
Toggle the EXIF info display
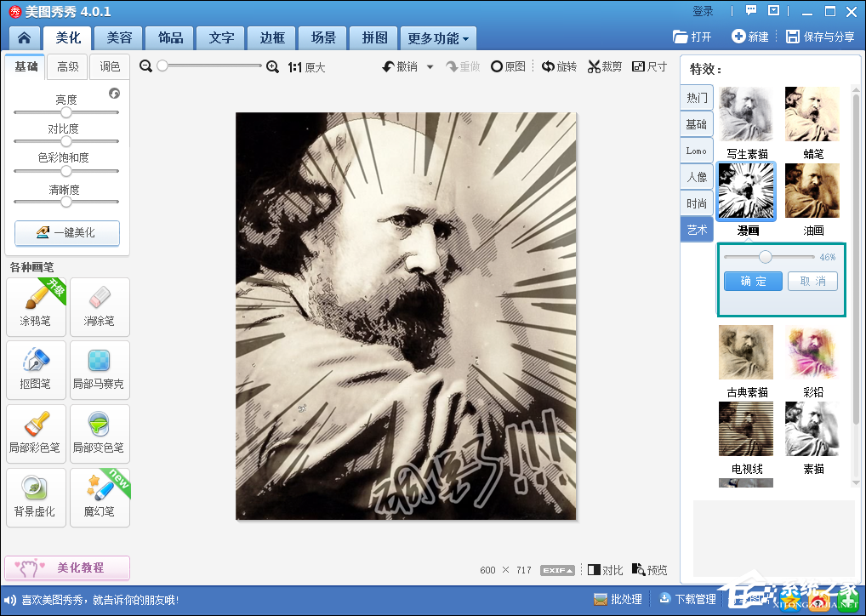pos(558,570)
